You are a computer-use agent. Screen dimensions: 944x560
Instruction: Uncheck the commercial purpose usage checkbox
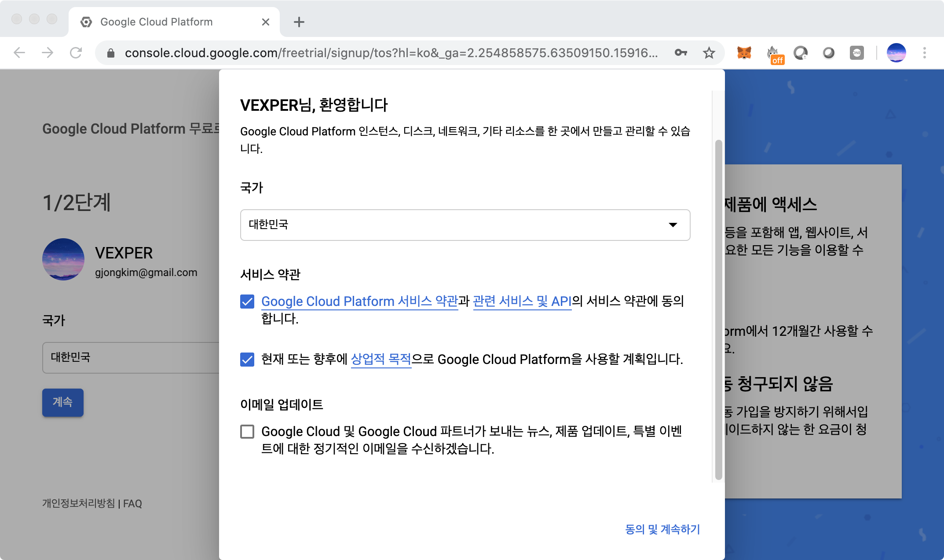click(x=247, y=360)
